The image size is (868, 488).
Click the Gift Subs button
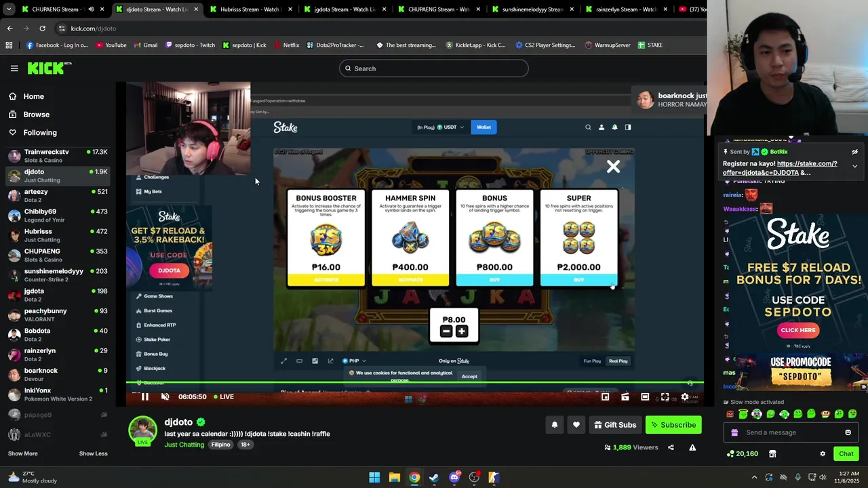(x=615, y=425)
